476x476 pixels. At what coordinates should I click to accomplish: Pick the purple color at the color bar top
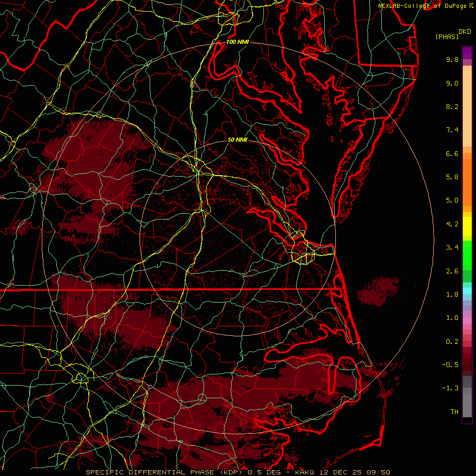pos(467,53)
